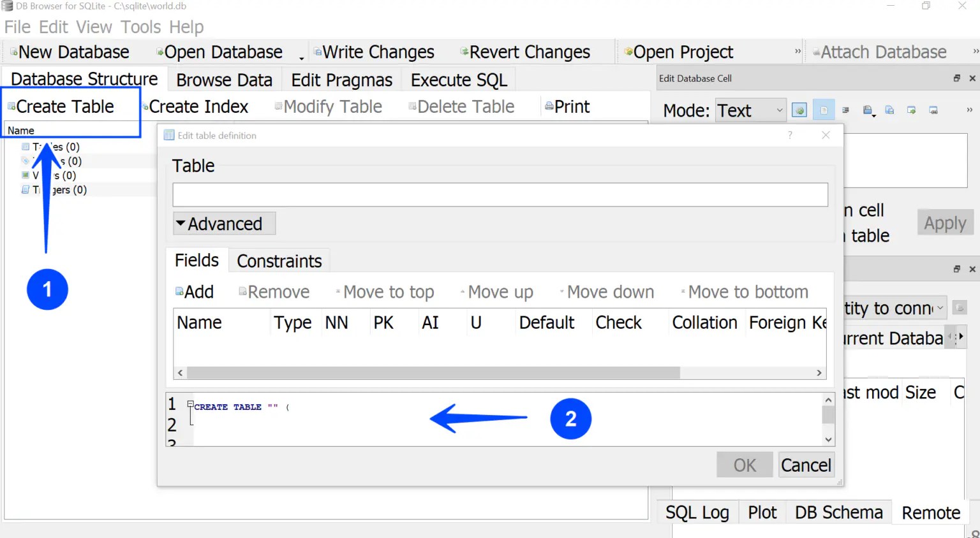Open the import data from file icon
The width and height of the screenshot is (980, 538).
868,110
